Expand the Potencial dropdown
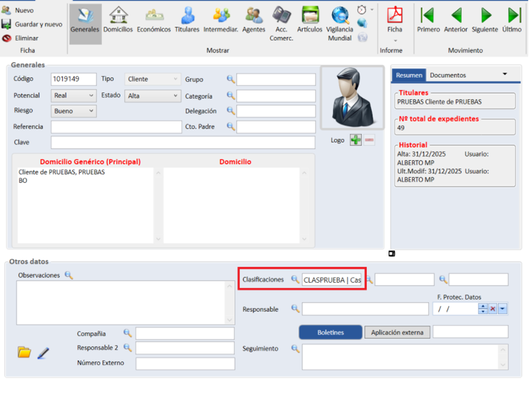The height and width of the screenshot is (416, 532). (x=91, y=96)
